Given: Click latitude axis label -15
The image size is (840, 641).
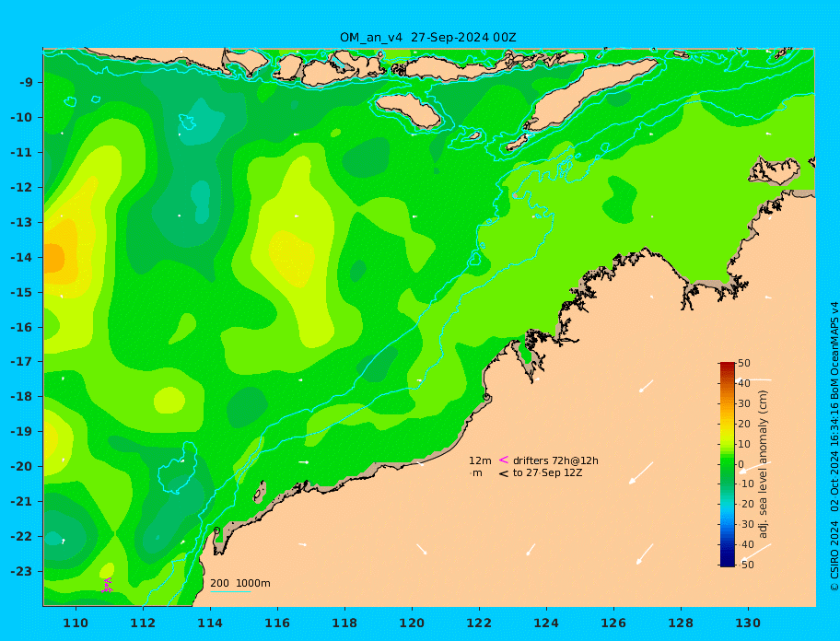Looking at the screenshot, I should pyautogui.click(x=21, y=292).
